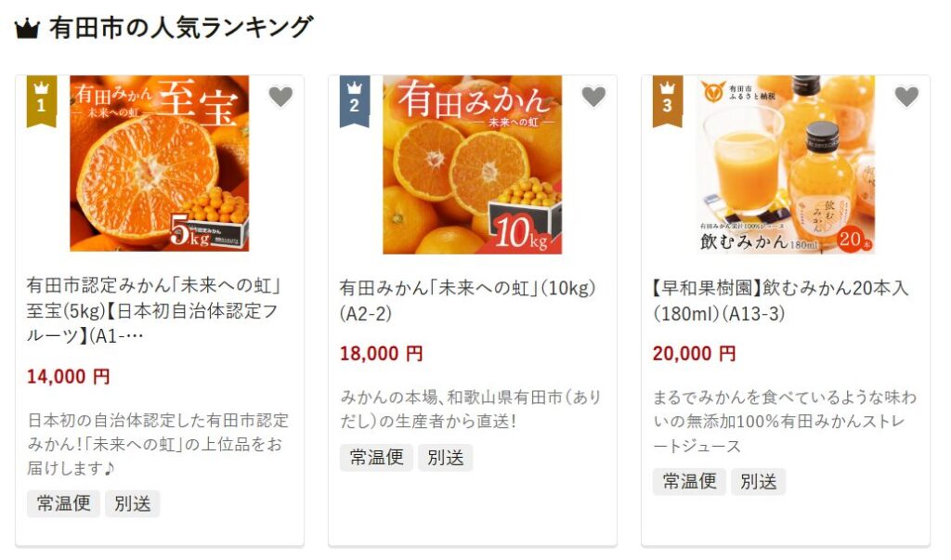Click the gold rank 1 crown badge

coord(41,101)
